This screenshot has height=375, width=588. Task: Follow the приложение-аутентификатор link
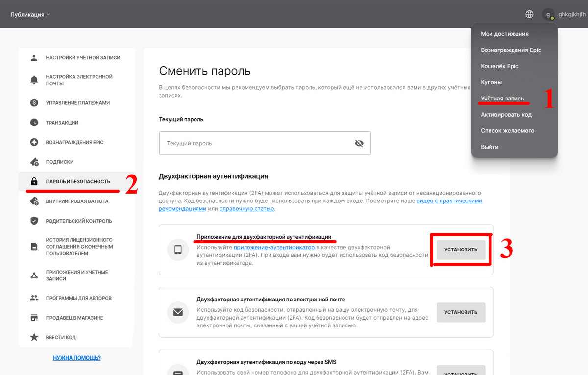(x=274, y=248)
